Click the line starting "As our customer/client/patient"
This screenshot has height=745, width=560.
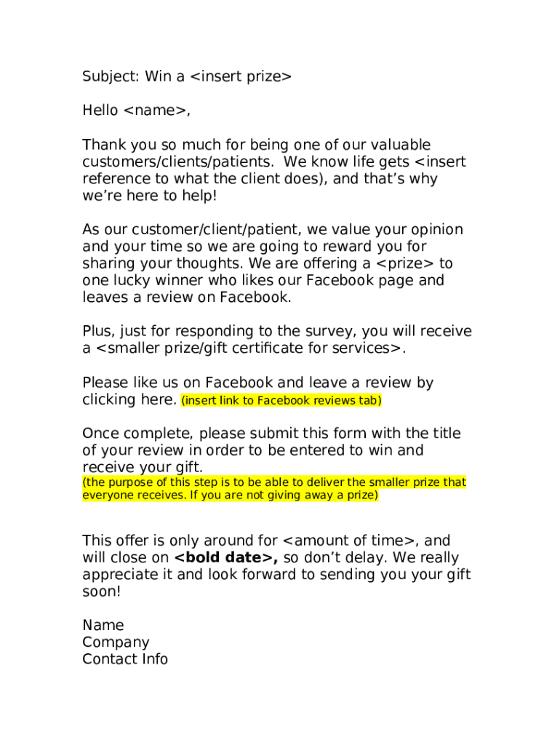pyautogui.click(x=272, y=230)
